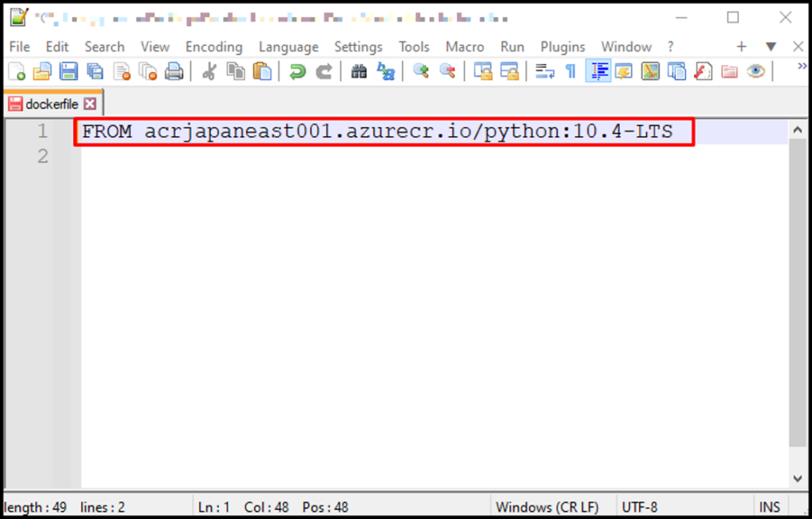Click the Zoom Out magnifier icon
Image resolution: width=812 pixels, height=519 pixels.
click(447, 71)
